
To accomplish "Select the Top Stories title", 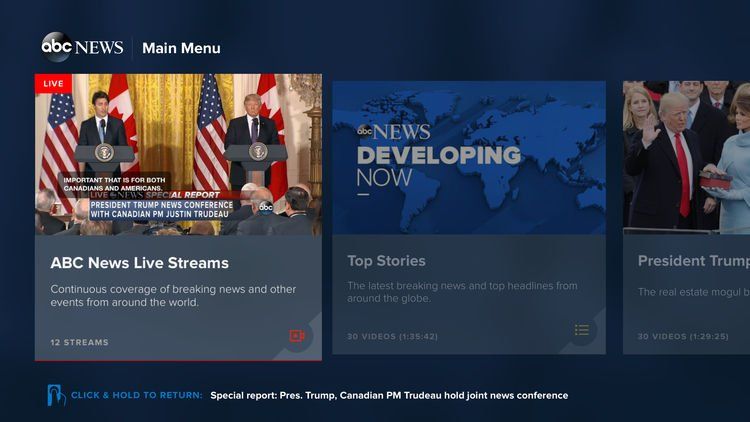I will tap(386, 261).
